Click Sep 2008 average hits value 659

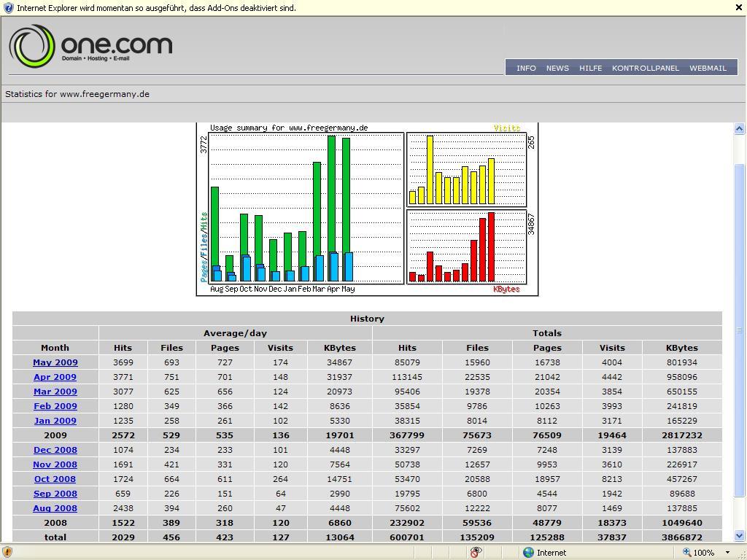[x=123, y=494]
